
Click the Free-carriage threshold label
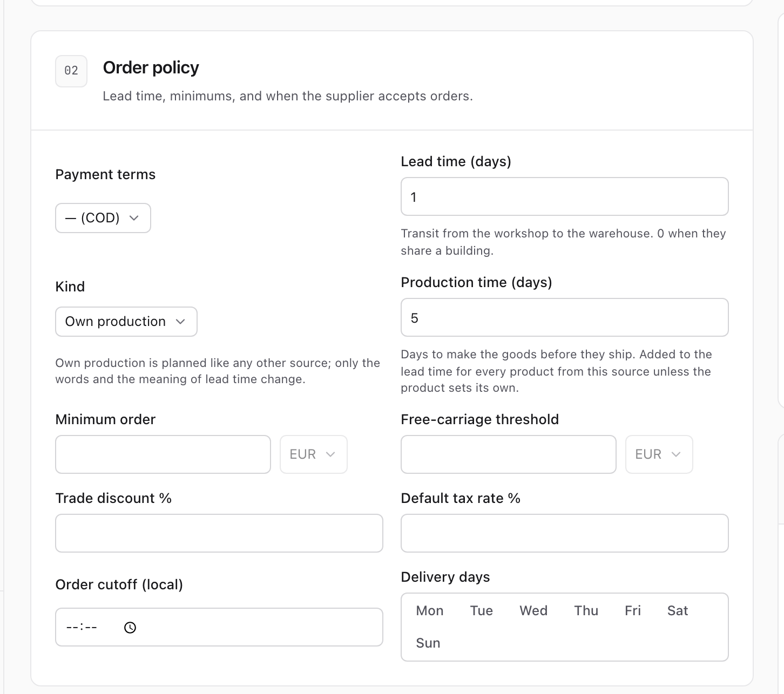point(480,419)
